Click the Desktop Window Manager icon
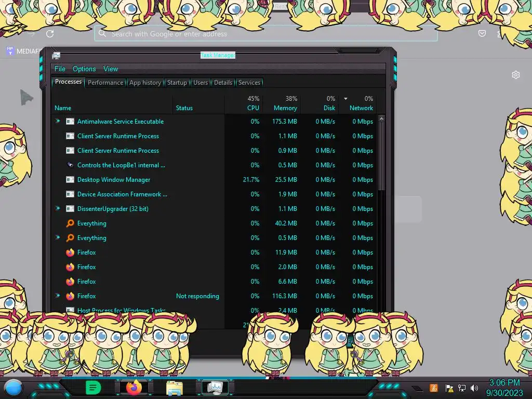Image resolution: width=532 pixels, height=399 pixels. tap(70, 179)
